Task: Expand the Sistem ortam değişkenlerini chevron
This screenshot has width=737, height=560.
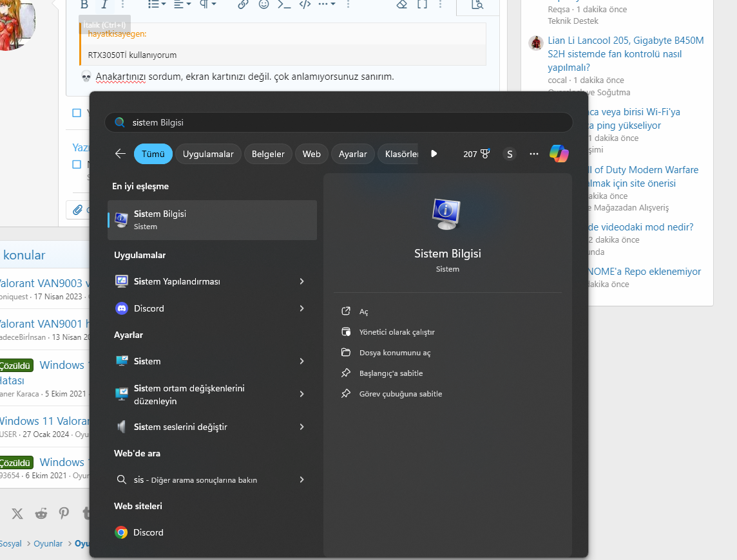Action: (301, 394)
